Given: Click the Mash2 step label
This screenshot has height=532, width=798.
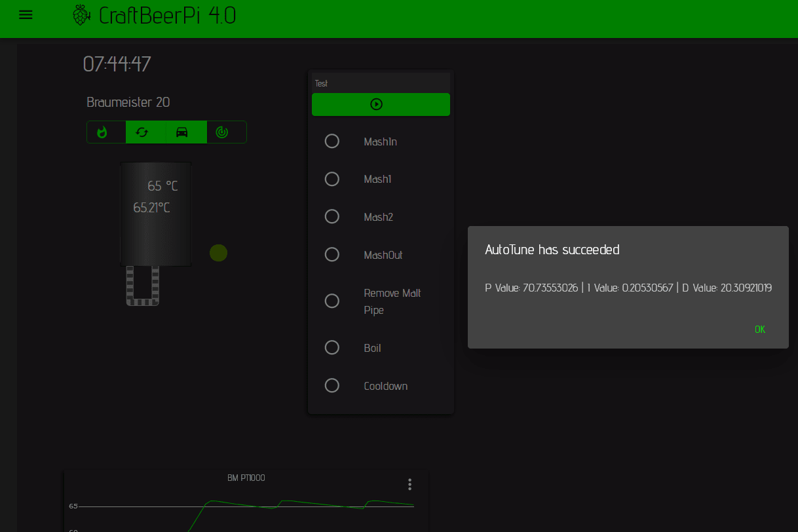Looking at the screenshot, I should point(379,217).
